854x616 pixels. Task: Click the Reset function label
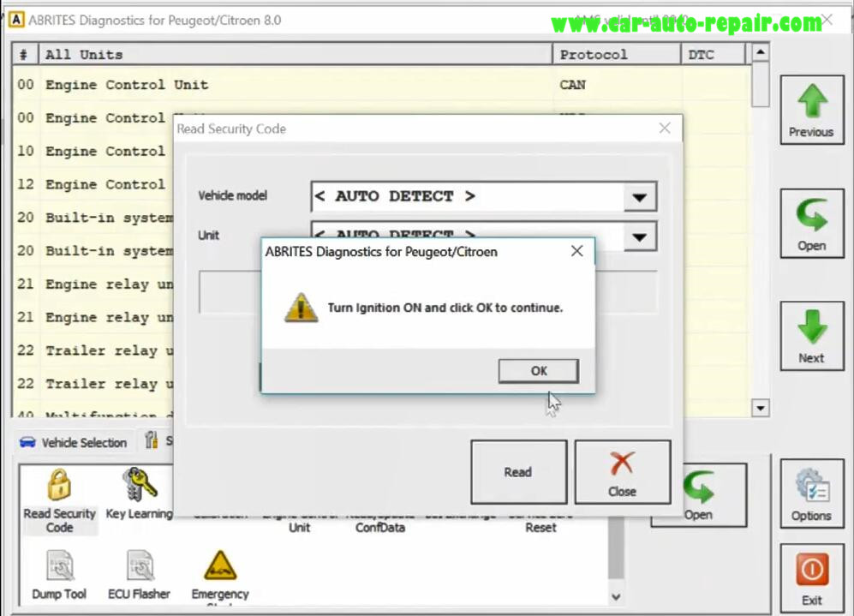[x=540, y=527]
